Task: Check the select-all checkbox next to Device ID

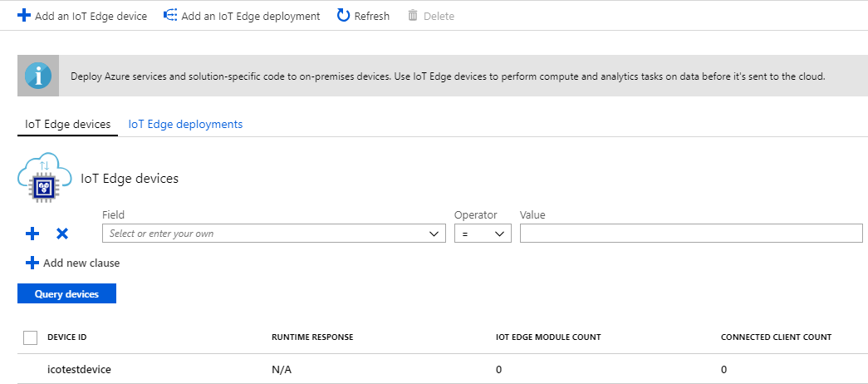Action: 31,337
